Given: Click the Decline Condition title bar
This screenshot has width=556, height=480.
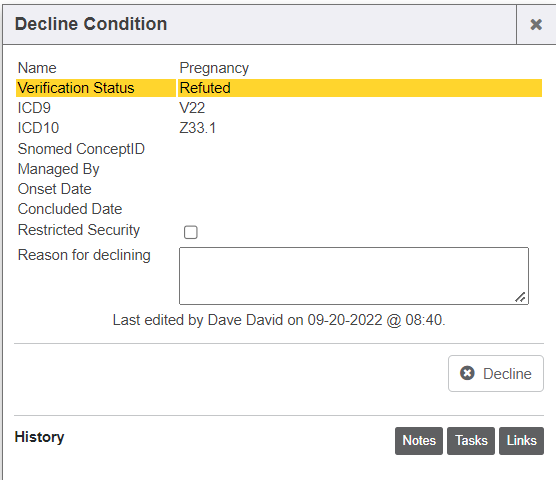Looking at the screenshot, I should 259,24.
